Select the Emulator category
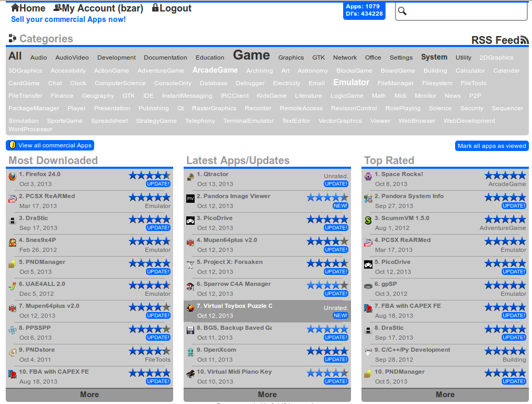 click(x=351, y=83)
